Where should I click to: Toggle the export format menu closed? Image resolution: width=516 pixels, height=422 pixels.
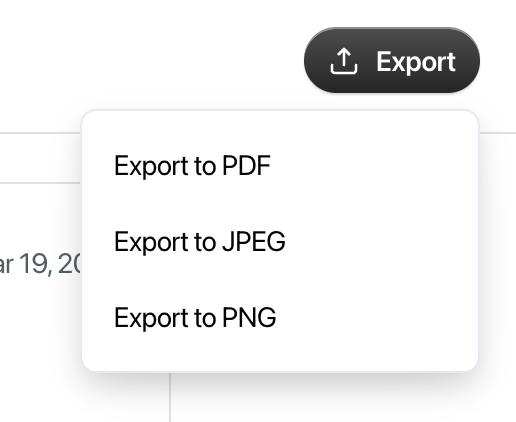coord(392,60)
